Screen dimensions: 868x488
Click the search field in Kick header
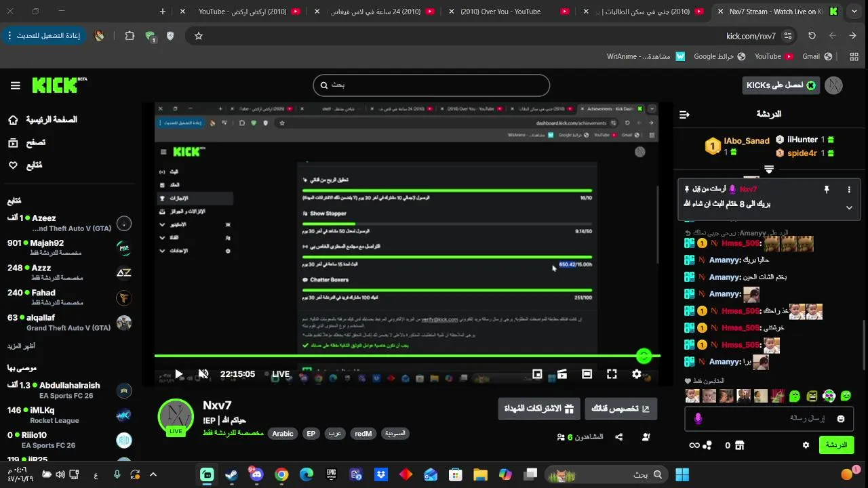click(431, 85)
